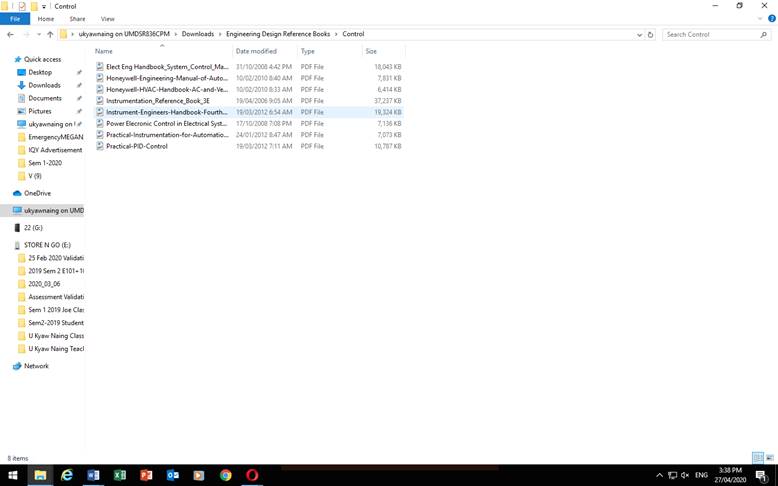
Task: Go up one folder level arrow
Action: (50, 34)
